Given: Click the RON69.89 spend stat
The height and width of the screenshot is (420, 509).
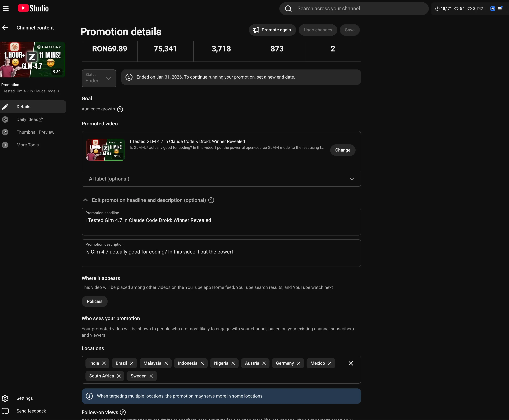Looking at the screenshot, I should tap(109, 49).
